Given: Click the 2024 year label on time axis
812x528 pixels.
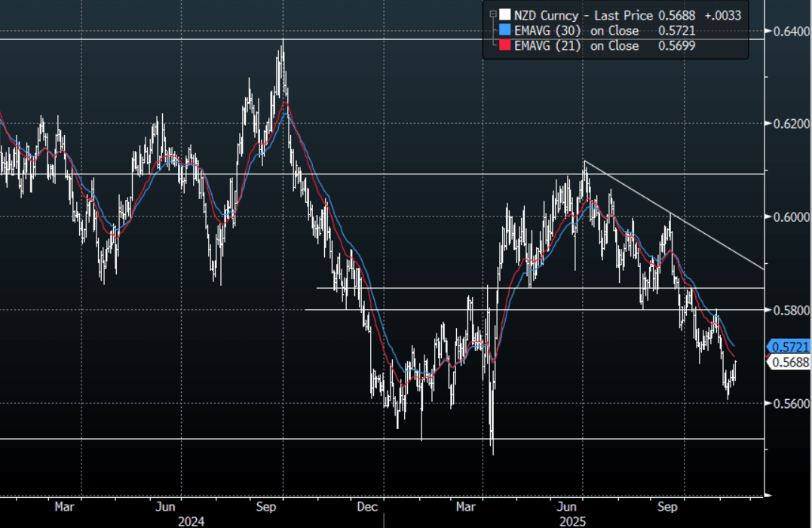Looking at the screenshot, I should (x=191, y=520).
